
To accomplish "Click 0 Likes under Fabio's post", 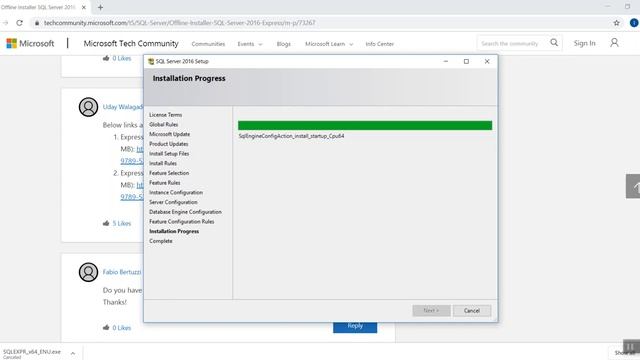I will [122, 328].
